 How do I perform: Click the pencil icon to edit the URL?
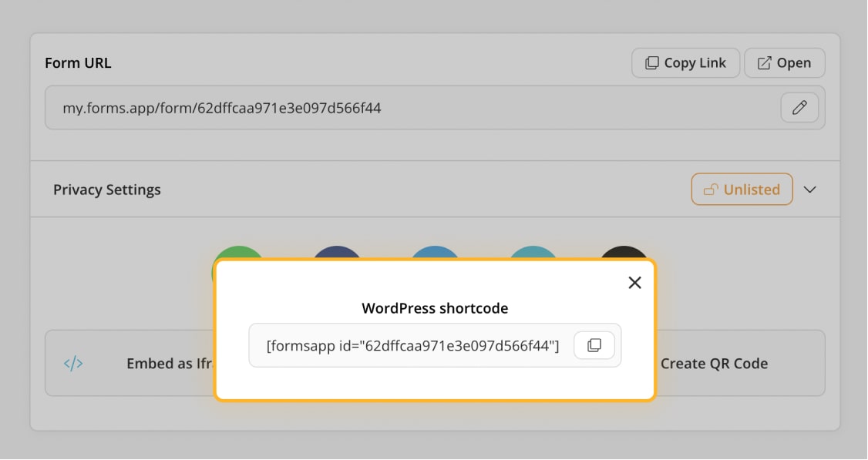point(799,108)
